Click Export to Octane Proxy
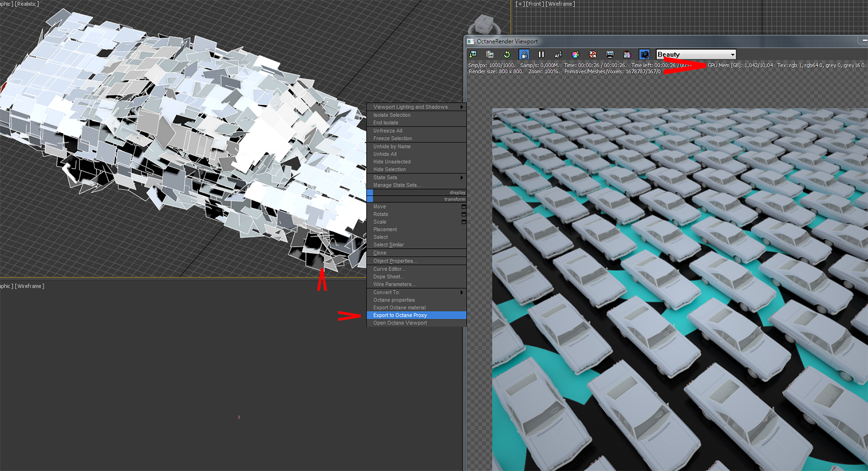 [417, 315]
